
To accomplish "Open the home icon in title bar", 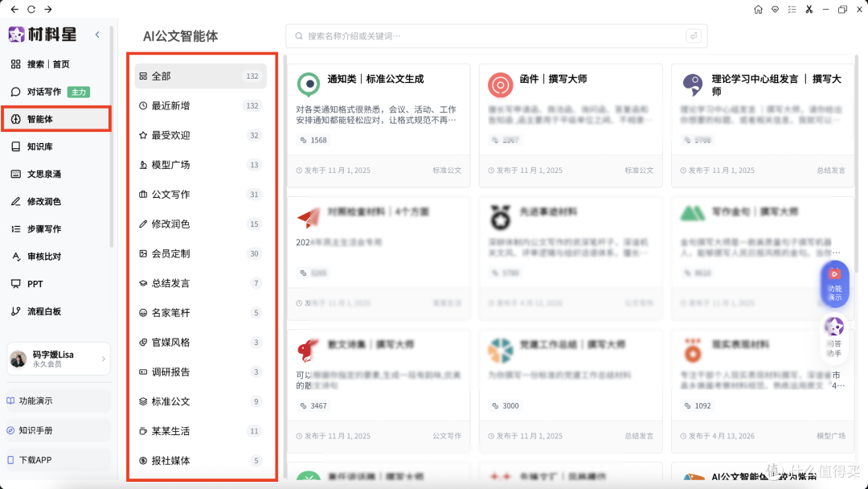I will [758, 10].
